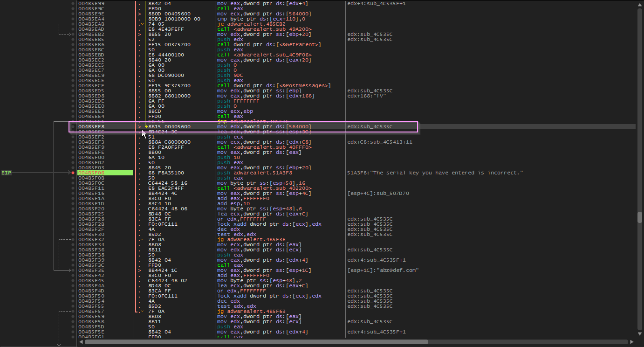Image resolution: width=644 pixels, height=347 pixels.
Task: Select address 004B5E99
Action: [x=91, y=3]
